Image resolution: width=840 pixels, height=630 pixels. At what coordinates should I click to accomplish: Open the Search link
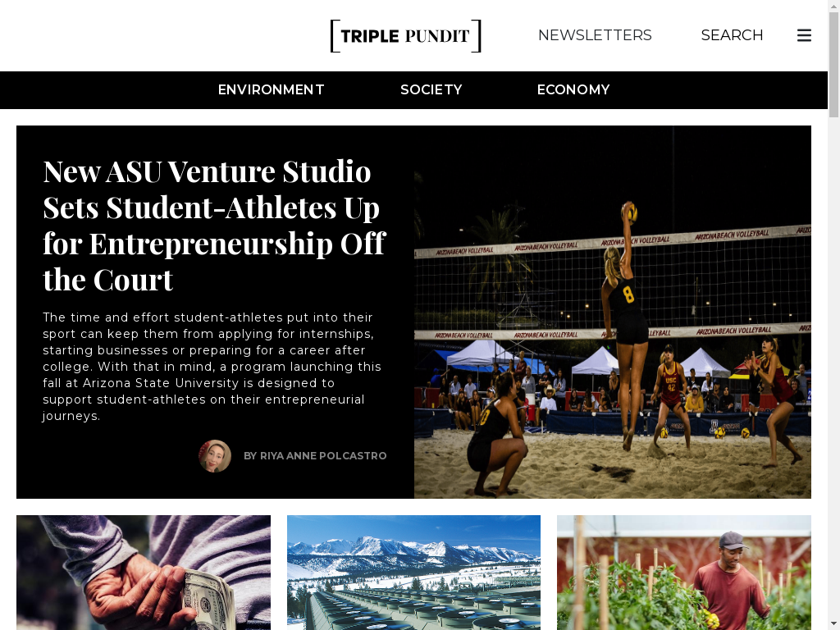click(732, 35)
